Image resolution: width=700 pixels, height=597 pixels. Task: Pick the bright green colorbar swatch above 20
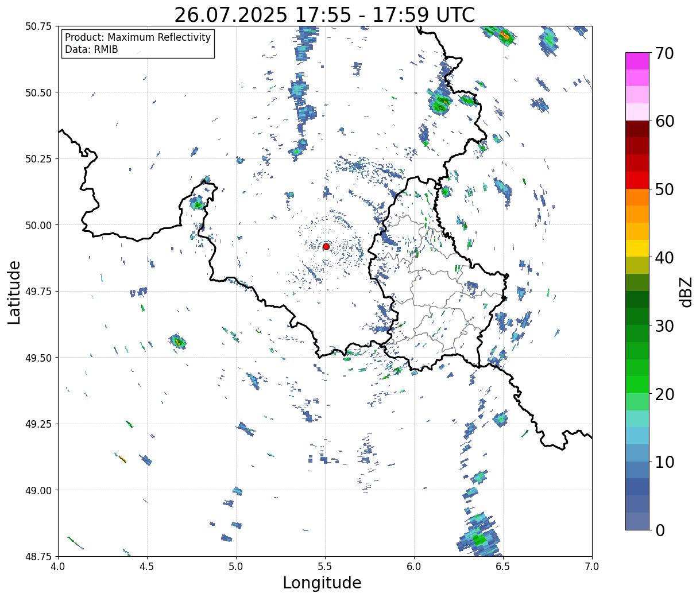click(637, 385)
